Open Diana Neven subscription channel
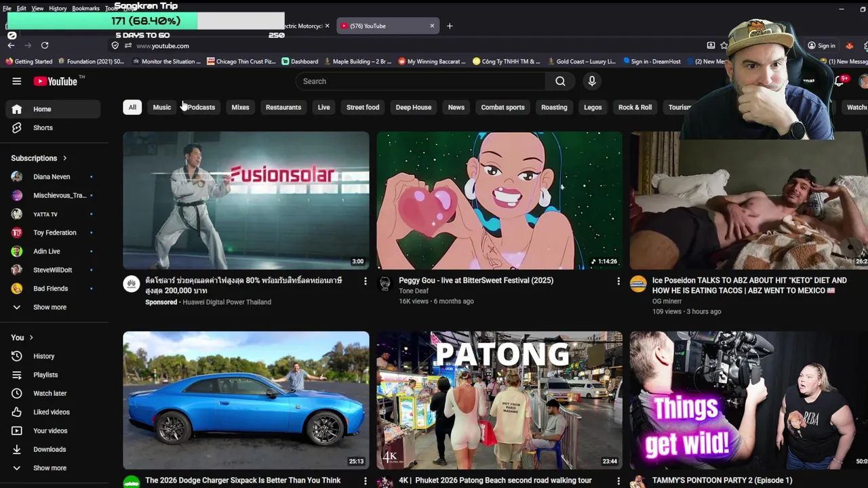This screenshot has height=488, width=868. (54, 177)
